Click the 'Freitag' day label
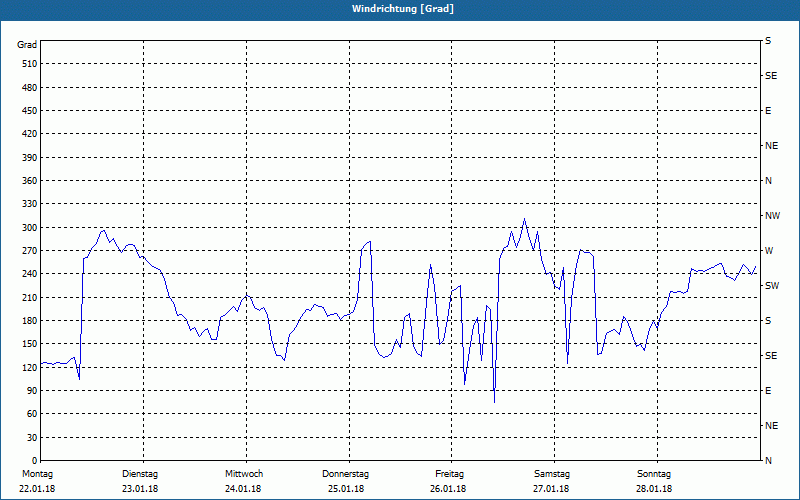Image resolution: width=800 pixels, height=500 pixels. pos(449,474)
